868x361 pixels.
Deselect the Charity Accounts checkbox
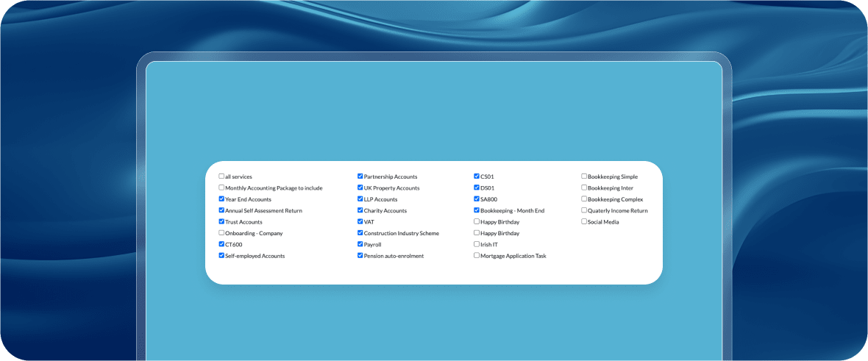pyautogui.click(x=360, y=210)
